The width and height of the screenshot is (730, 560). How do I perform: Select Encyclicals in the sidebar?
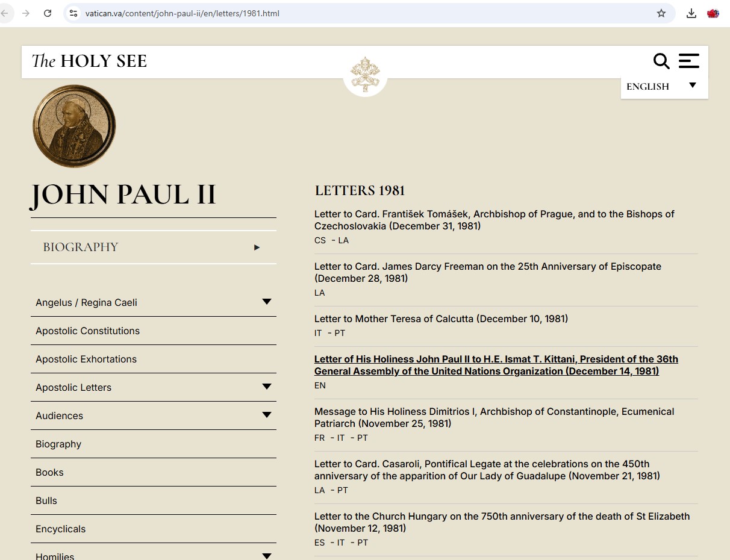coord(60,529)
